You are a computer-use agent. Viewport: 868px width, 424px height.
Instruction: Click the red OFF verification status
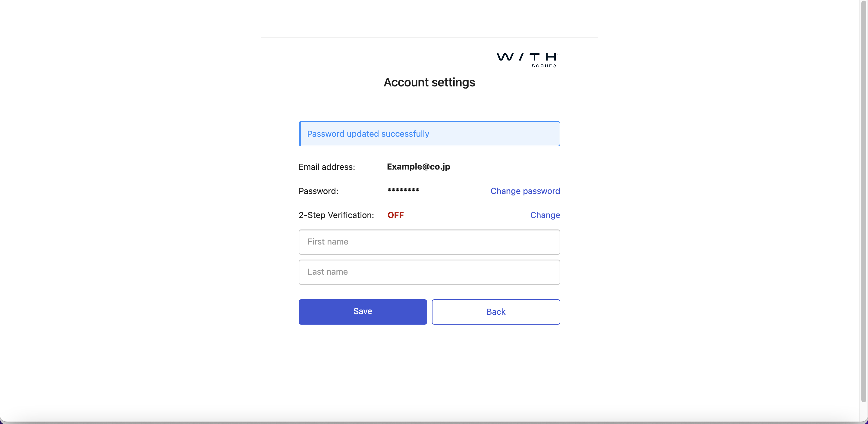[x=395, y=215]
